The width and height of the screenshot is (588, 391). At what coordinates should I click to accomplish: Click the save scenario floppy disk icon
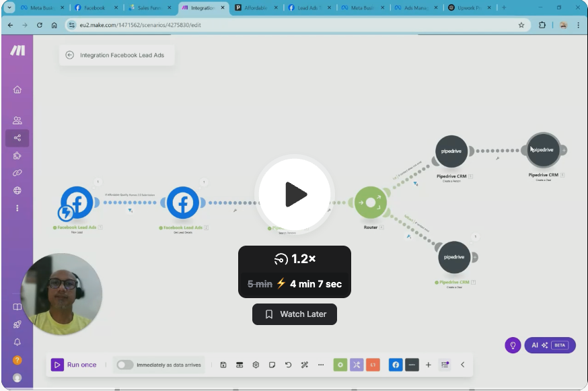click(223, 365)
